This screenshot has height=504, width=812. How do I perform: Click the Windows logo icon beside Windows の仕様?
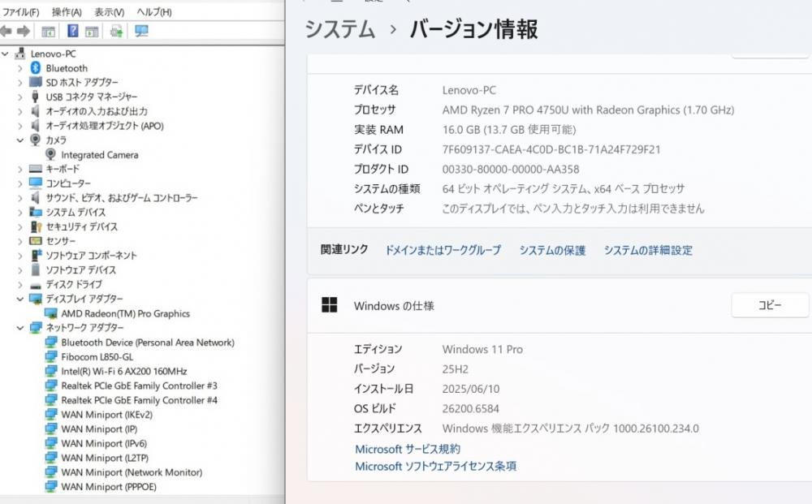[x=330, y=305]
